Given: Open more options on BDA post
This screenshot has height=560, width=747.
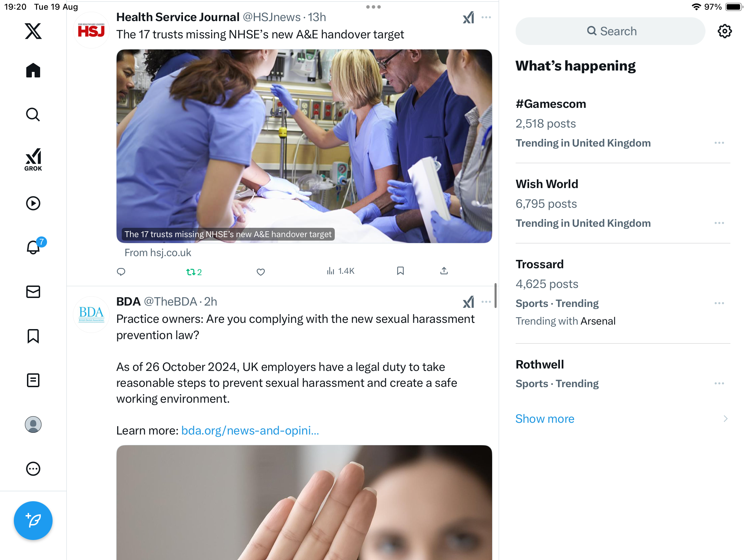Looking at the screenshot, I should coord(486,302).
